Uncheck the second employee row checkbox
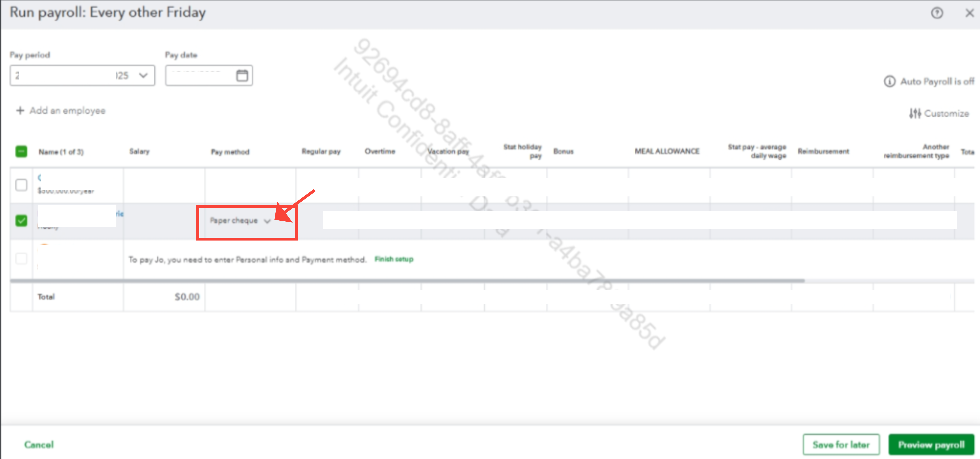The width and height of the screenshot is (980, 459). click(x=21, y=221)
